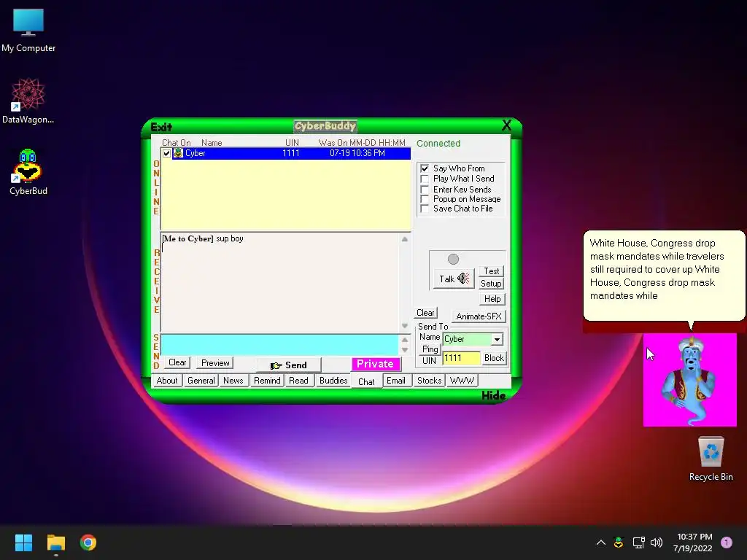
Task: Open notification badge in taskbar
Action: pyautogui.click(x=726, y=542)
